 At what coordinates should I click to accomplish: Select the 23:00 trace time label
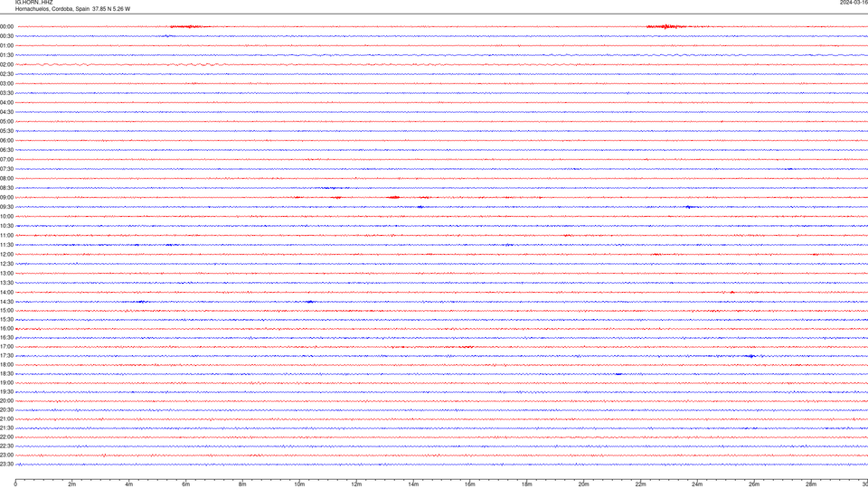pos(6,455)
